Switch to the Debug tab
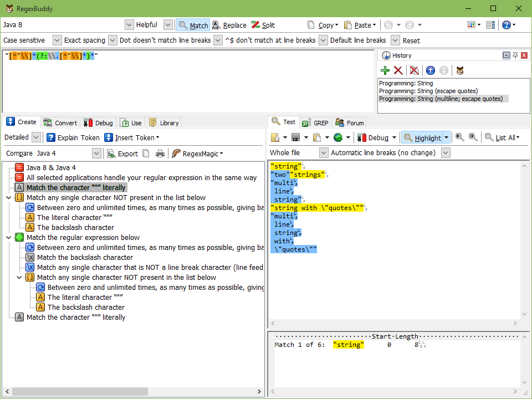Image resolution: width=532 pixels, height=399 pixels. 98,123
